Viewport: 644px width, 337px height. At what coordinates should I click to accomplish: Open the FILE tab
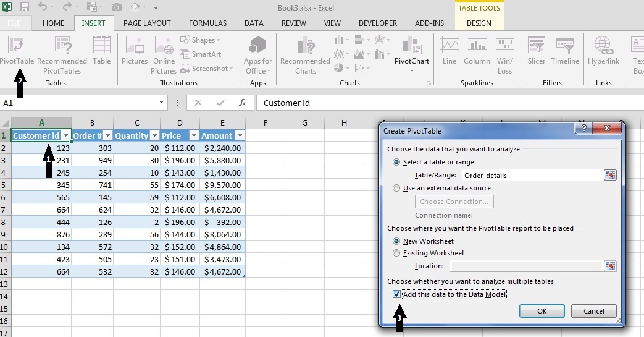[x=14, y=23]
